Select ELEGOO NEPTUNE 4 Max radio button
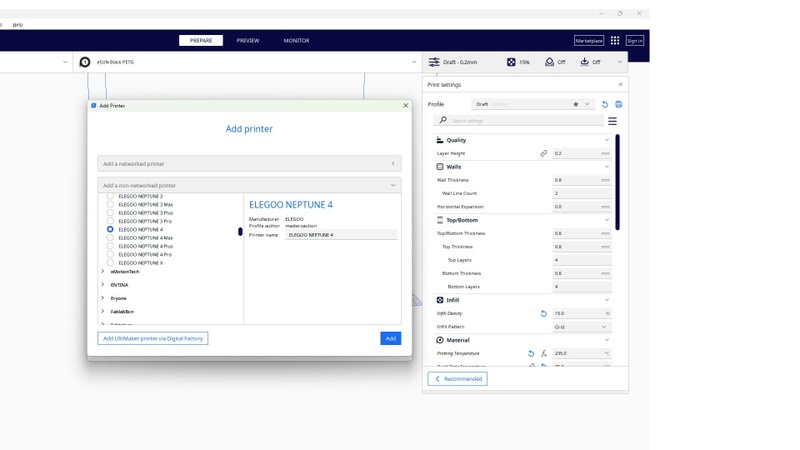Image resolution: width=800 pixels, height=450 pixels. [x=110, y=238]
